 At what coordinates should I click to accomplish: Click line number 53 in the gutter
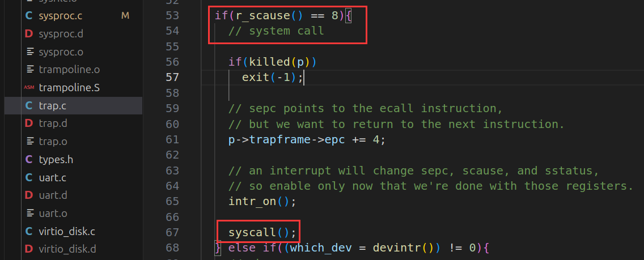point(172,15)
